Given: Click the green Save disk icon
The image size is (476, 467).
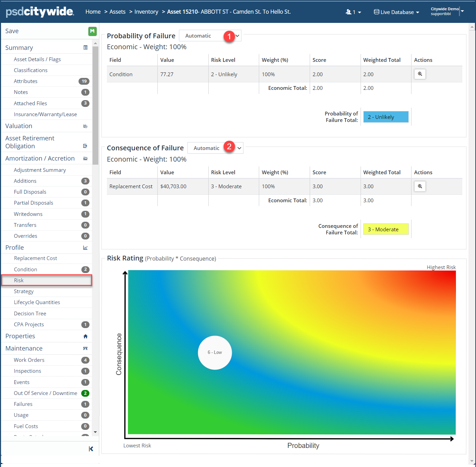Looking at the screenshot, I should tap(92, 31).
